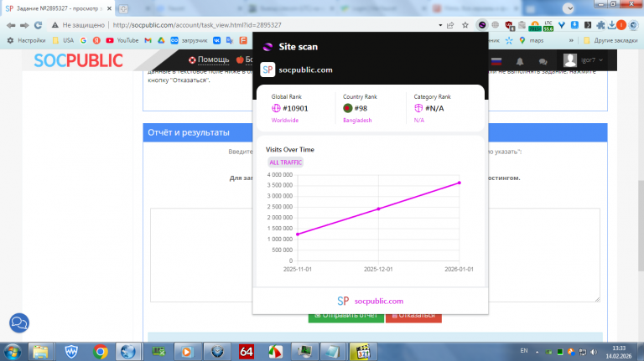Click the blue V extension icon
Viewport: 644px width, 361px height.
point(562,25)
